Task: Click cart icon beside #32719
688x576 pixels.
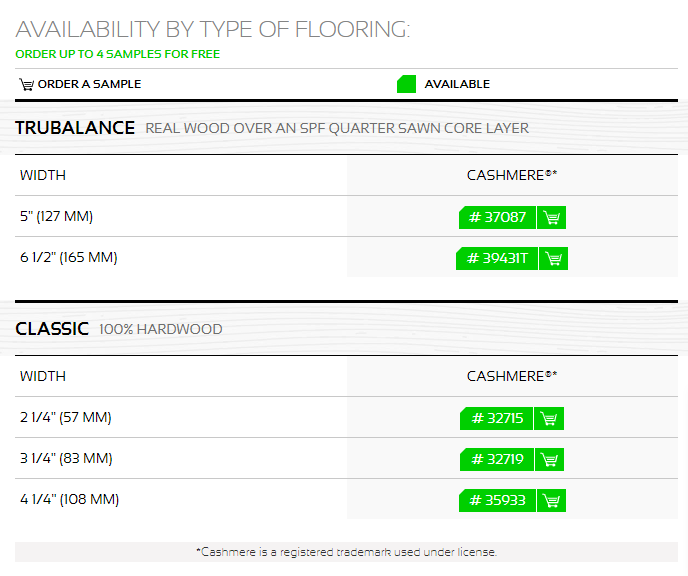Action: 549,459
